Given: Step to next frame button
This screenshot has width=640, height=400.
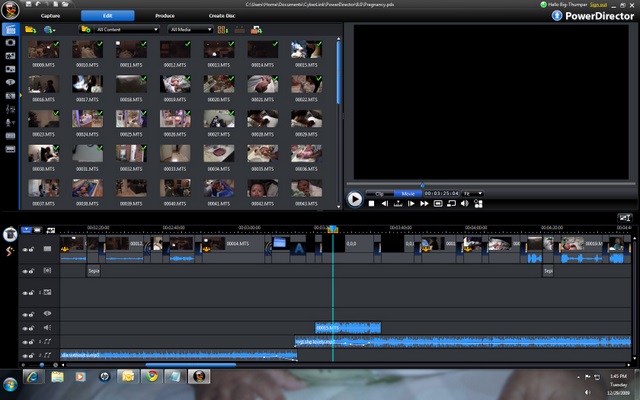Looking at the screenshot, I should click(x=411, y=203).
